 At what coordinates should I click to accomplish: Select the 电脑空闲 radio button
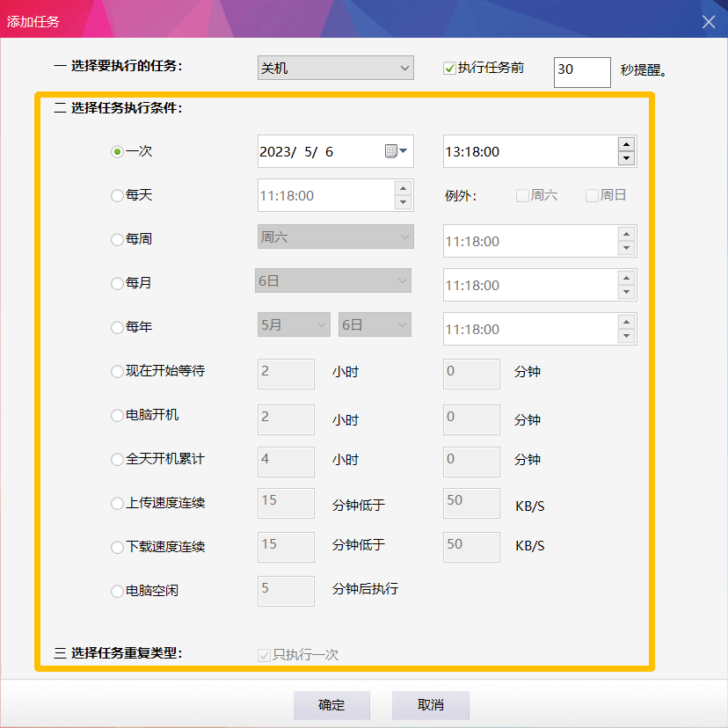click(x=117, y=591)
